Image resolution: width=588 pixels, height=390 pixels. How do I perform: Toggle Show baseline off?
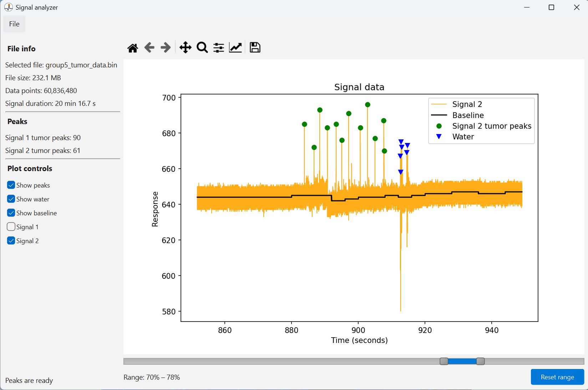pyautogui.click(x=11, y=213)
